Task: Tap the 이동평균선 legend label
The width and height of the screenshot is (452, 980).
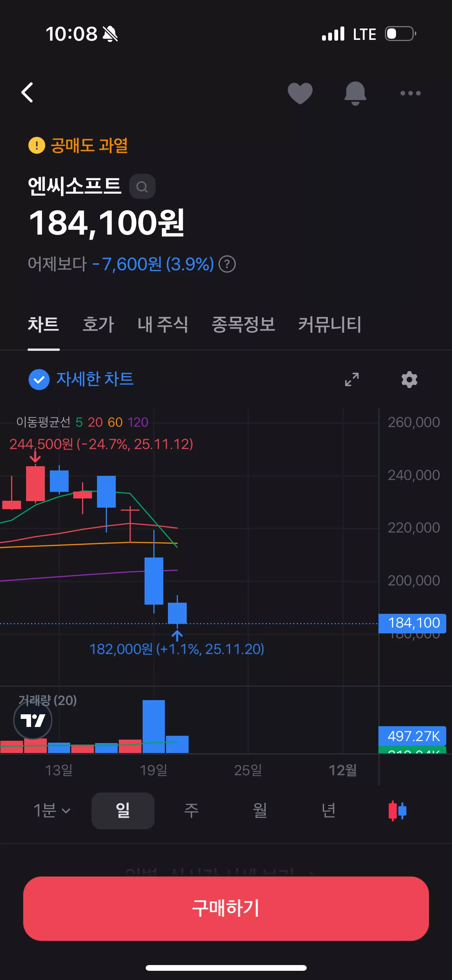Action: (x=43, y=422)
